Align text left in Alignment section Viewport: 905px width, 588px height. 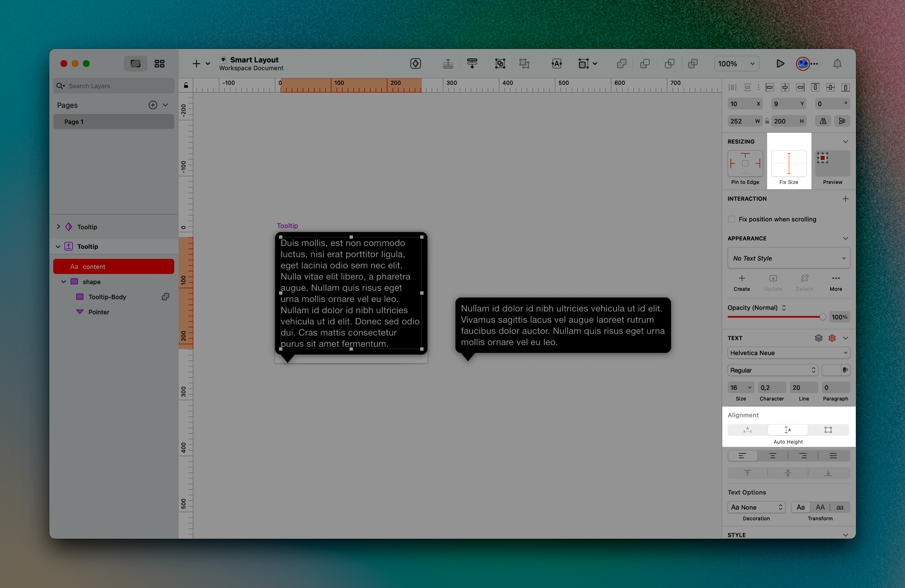click(742, 455)
